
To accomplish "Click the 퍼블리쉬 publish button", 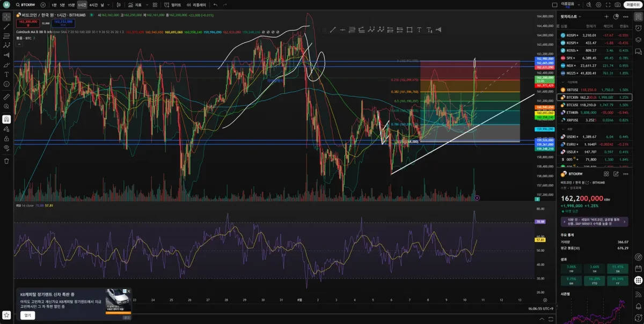I will click(x=633, y=5).
